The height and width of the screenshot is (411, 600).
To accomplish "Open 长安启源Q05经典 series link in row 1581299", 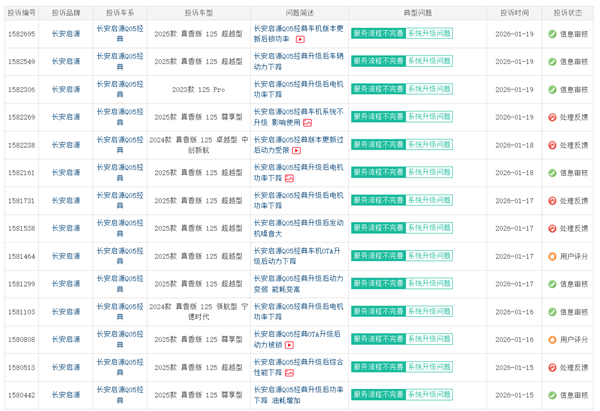I will 123,284.
